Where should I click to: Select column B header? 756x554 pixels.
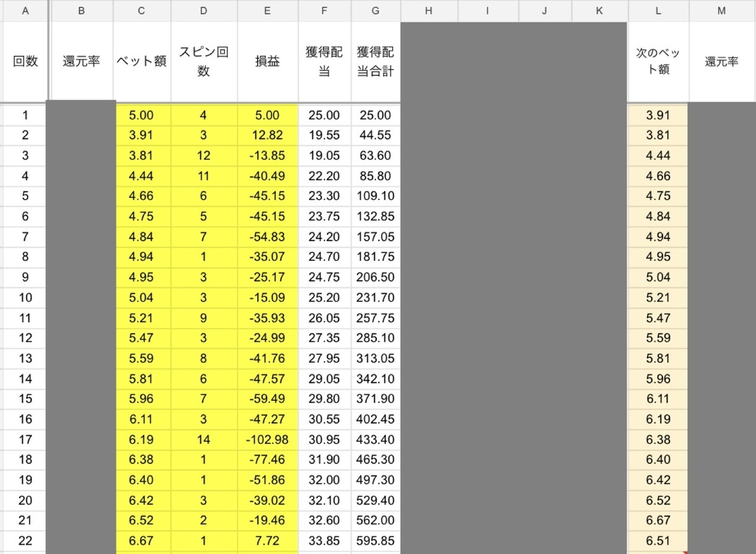pyautogui.click(x=81, y=11)
